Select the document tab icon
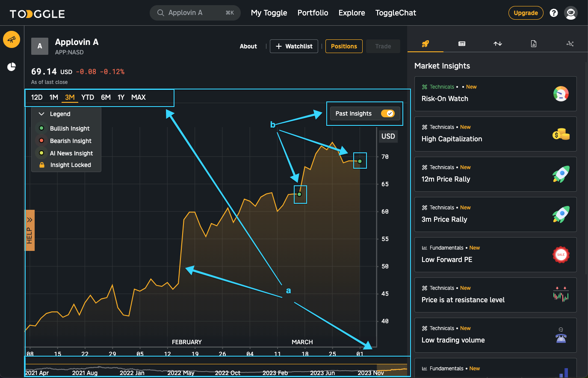Viewport: 588px width, 378px height. pos(534,44)
